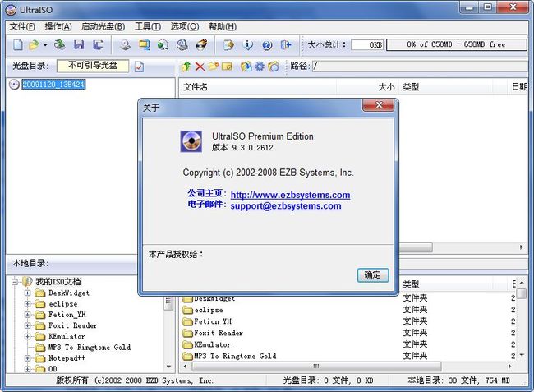Image resolution: width=534 pixels, height=392 pixels.
Task: Click the 0% of 650MB capacity bar
Action: 456,44
